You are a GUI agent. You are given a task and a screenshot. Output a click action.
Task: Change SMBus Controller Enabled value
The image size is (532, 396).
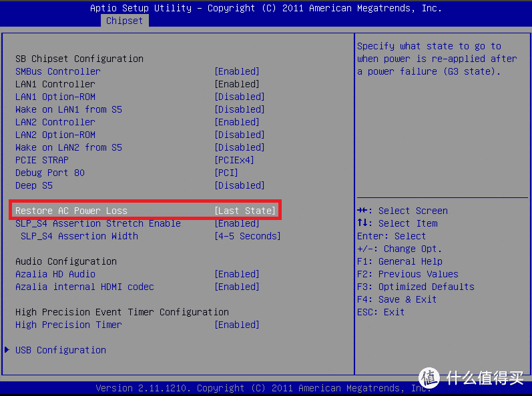click(x=237, y=71)
